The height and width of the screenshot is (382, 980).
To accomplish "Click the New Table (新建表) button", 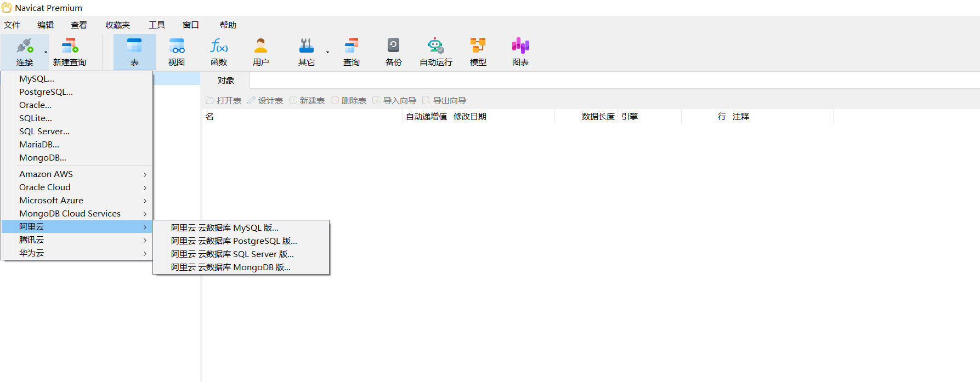I will click(x=307, y=100).
